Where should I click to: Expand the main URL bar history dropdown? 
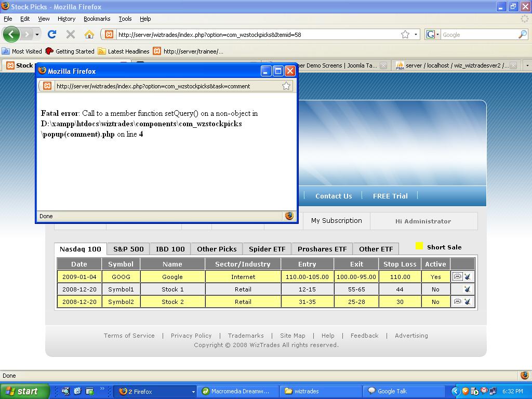(x=416, y=35)
